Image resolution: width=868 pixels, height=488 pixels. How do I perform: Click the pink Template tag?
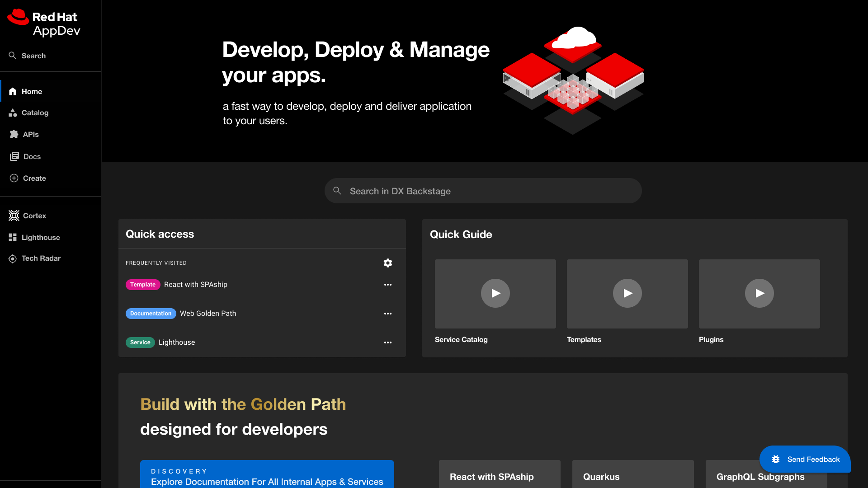(x=143, y=285)
